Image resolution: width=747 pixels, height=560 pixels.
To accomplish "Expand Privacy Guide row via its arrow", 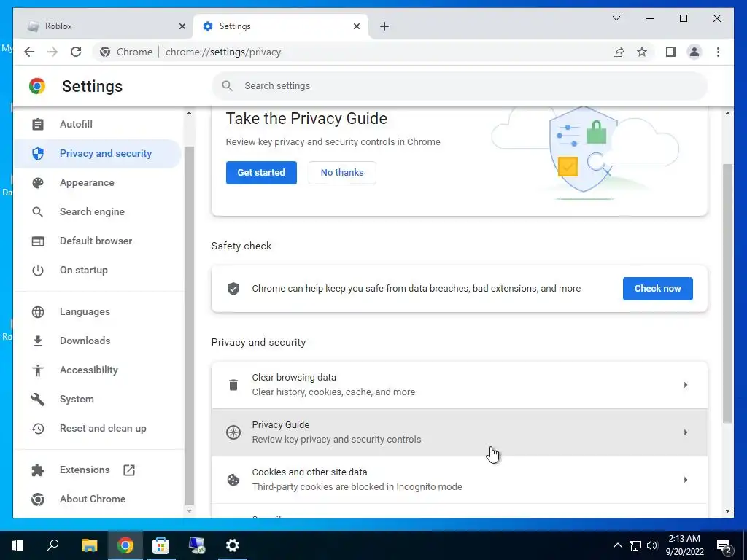I will point(686,432).
